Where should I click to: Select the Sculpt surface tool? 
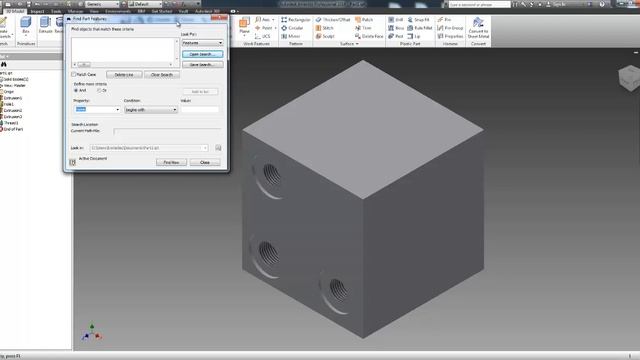[325, 36]
